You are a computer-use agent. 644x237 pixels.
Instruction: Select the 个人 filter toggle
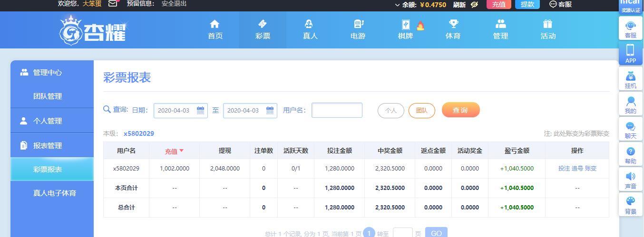pyautogui.click(x=391, y=110)
